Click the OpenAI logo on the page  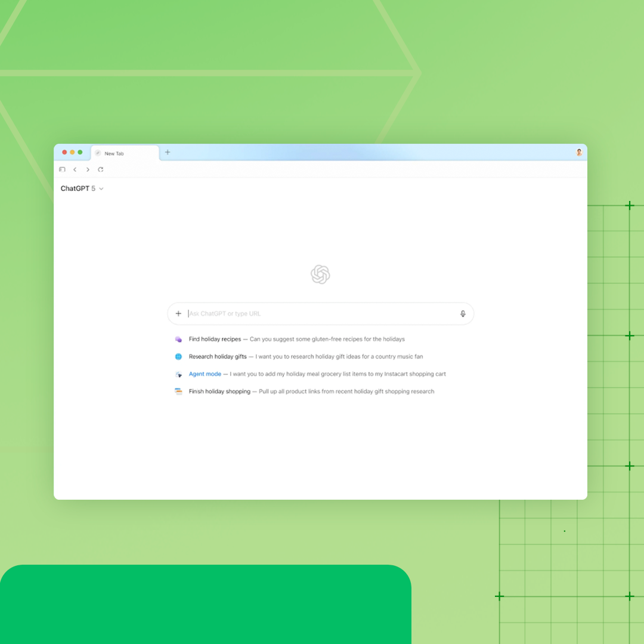pos(320,275)
